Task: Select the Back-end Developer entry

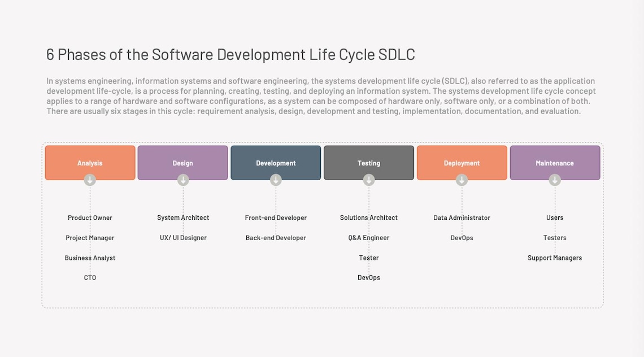Action: point(276,237)
